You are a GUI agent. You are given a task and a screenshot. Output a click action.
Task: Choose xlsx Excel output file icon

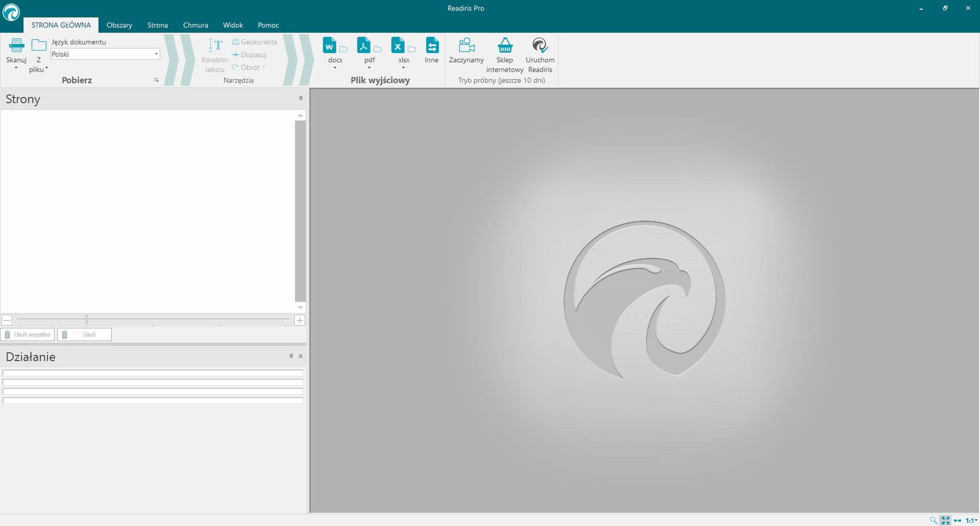398,45
